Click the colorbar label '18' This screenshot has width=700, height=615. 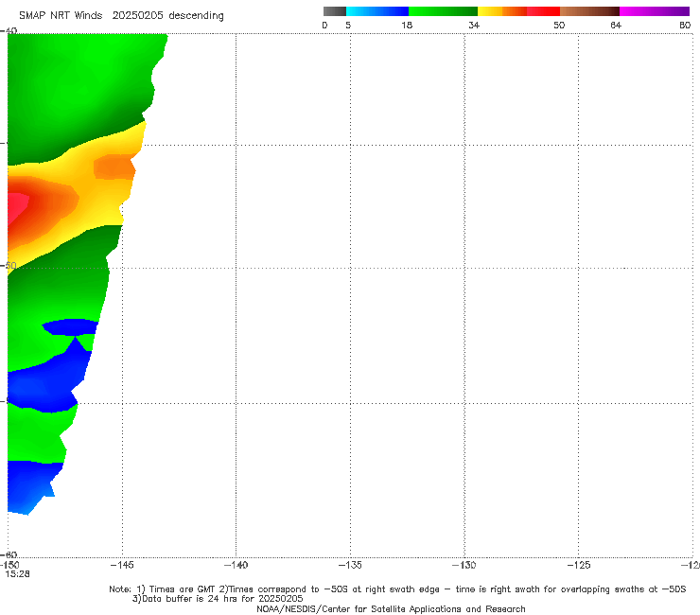click(x=407, y=25)
